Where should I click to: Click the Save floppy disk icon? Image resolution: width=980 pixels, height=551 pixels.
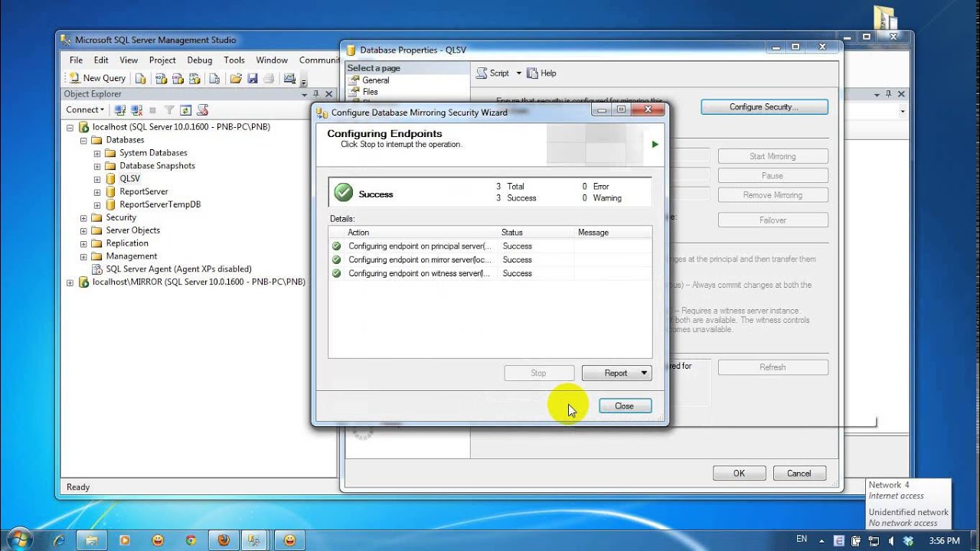(x=252, y=78)
